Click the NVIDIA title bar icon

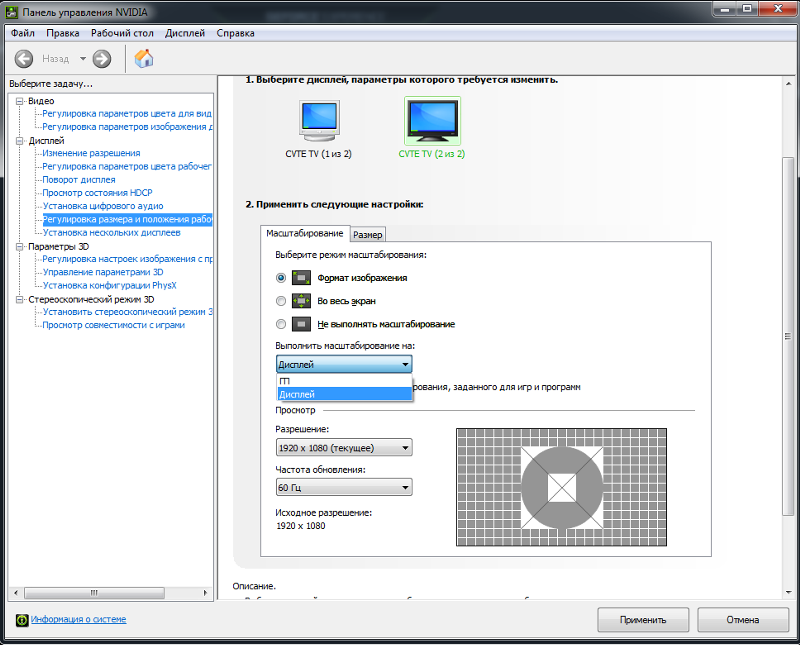(11, 12)
